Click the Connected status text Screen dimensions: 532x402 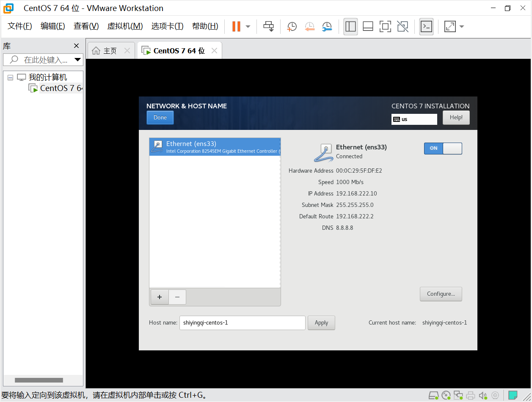[x=349, y=156]
